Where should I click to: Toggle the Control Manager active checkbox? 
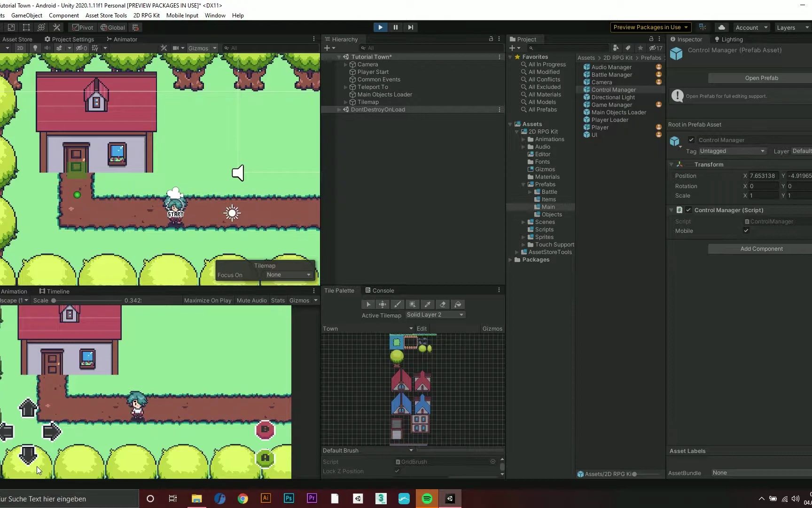pos(691,140)
